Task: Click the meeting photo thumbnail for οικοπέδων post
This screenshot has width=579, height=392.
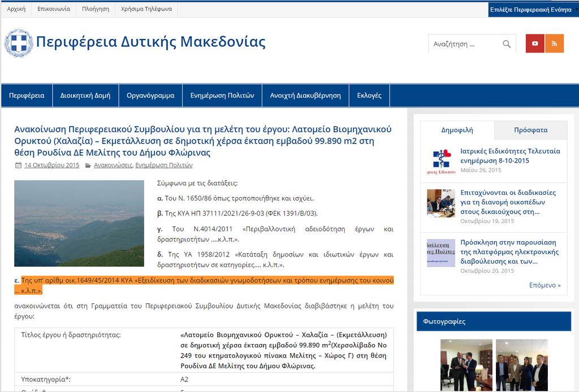Action: coord(441,203)
